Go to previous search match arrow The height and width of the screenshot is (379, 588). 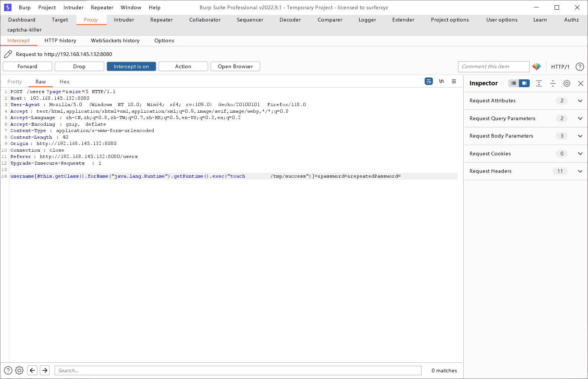(x=32, y=370)
